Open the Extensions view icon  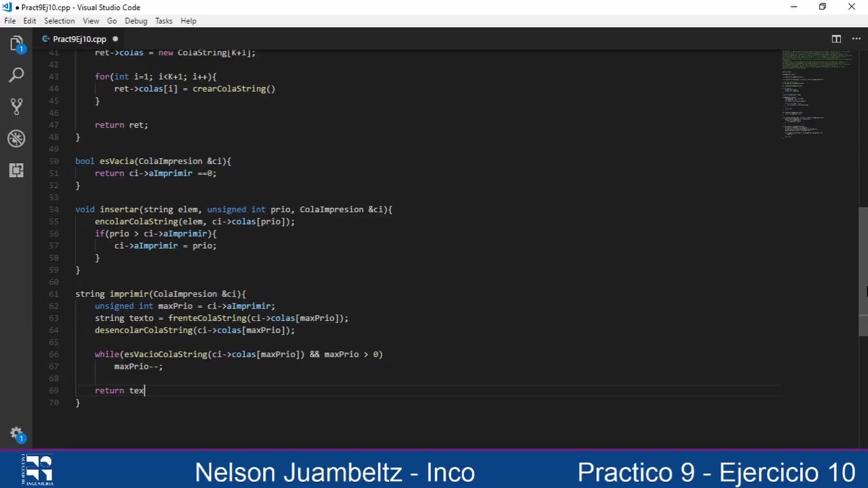tap(17, 170)
